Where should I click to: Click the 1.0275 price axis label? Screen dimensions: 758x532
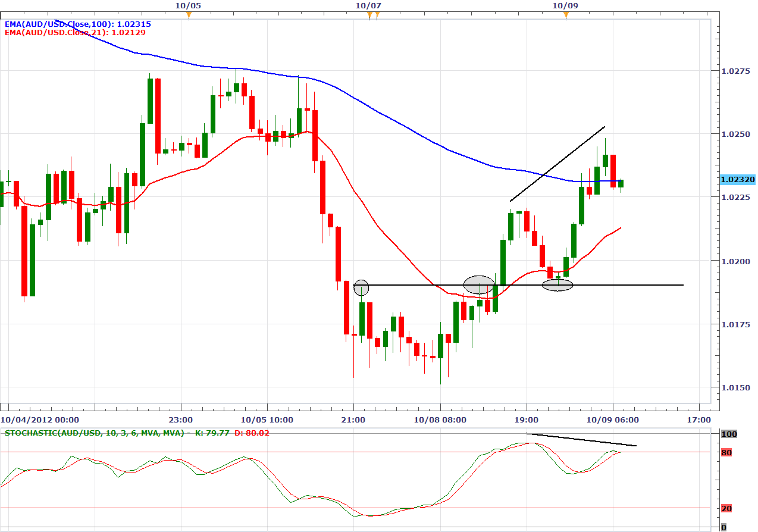coord(734,71)
